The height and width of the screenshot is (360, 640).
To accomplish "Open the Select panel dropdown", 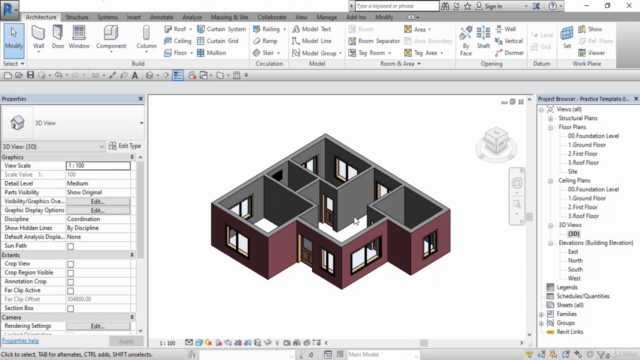I will pyautogui.click(x=13, y=64).
